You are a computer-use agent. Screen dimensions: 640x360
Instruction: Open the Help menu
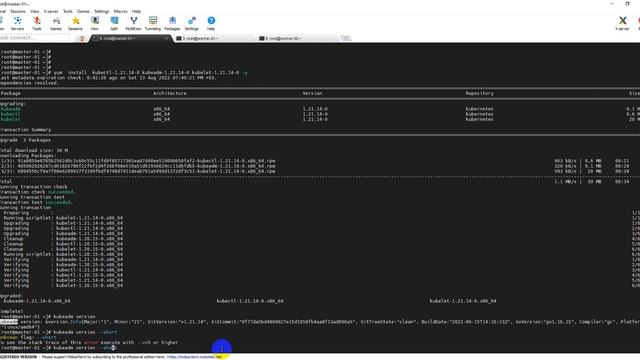(136, 11)
